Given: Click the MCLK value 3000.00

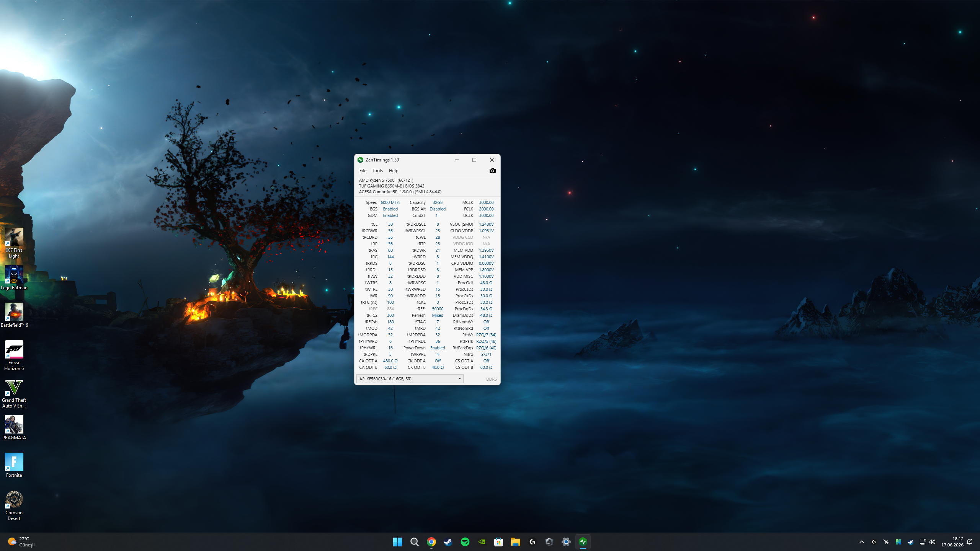Looking at the screenshot, I should tap(486, 202).
